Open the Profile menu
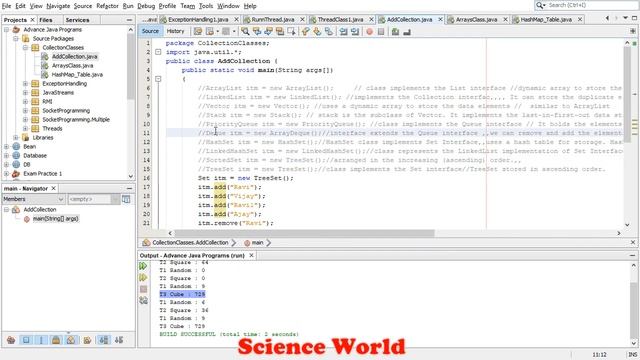 (167, 6)
